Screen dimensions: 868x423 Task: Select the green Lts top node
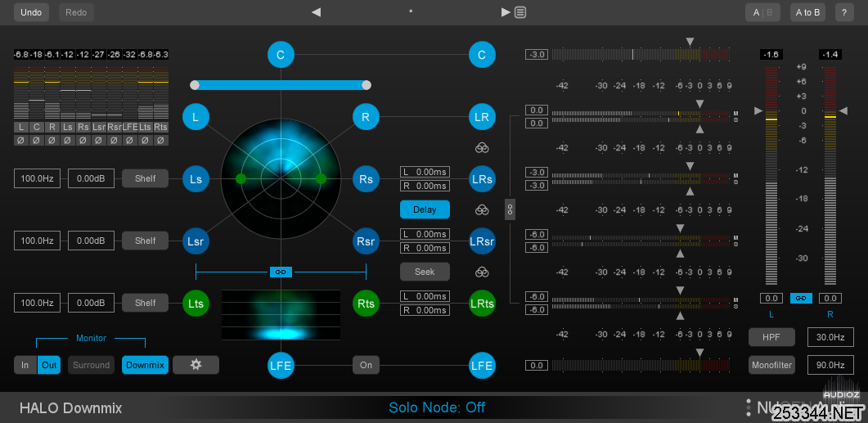click(x=196, y=304)
